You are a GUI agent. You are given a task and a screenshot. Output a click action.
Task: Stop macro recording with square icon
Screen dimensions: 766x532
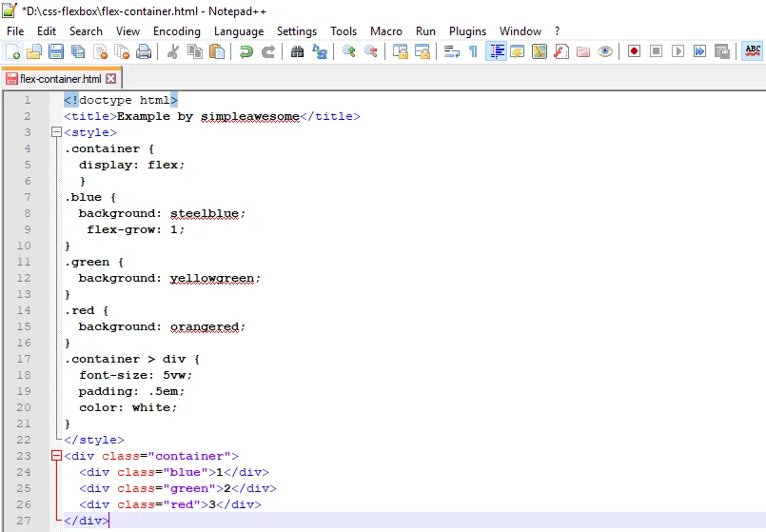pyautogui.click(x=656, y=51)
